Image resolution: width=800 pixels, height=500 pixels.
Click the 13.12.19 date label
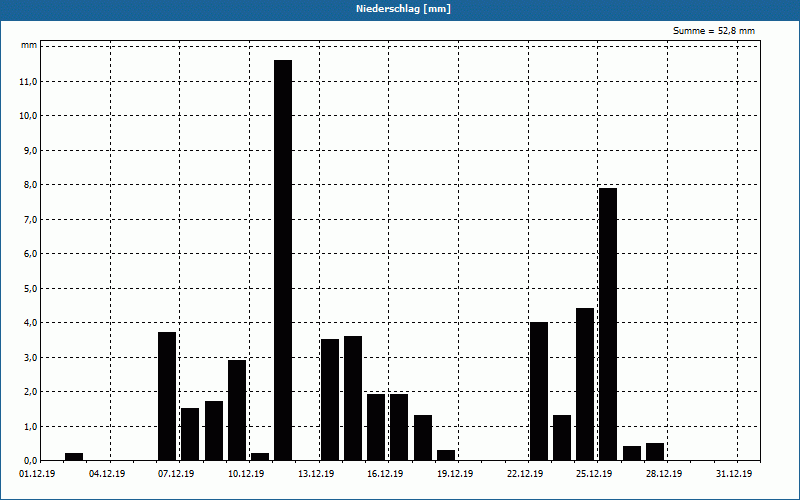[316, 474]
